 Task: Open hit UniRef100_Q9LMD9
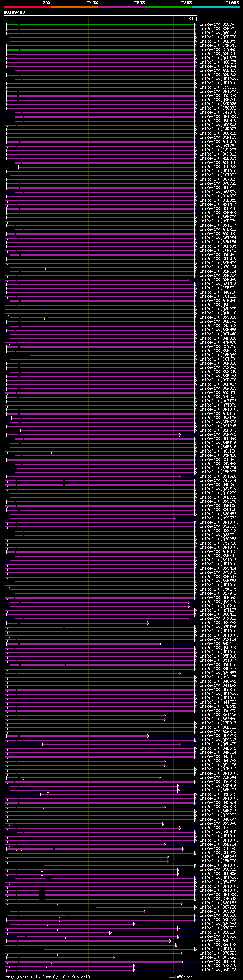(218, 121)
